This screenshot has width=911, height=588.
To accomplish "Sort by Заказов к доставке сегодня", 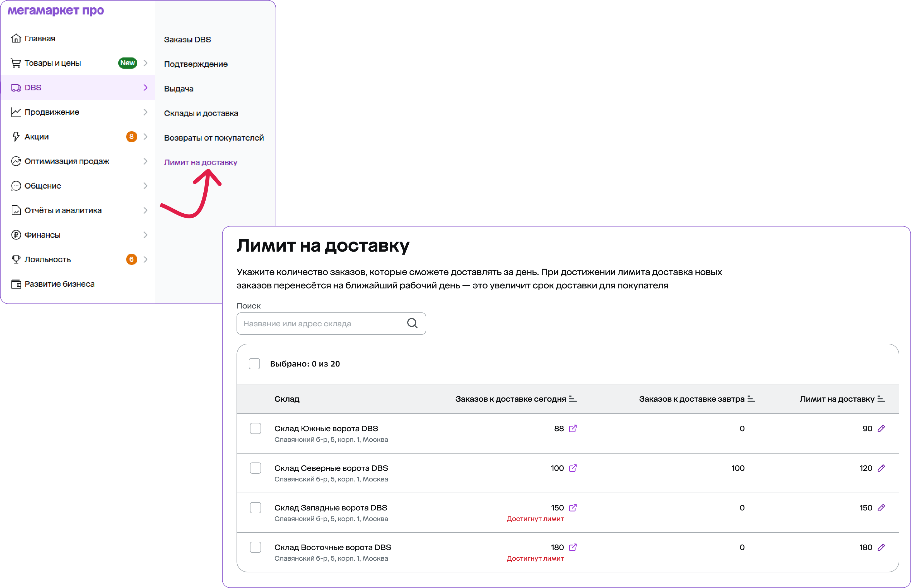I will [573, 399].
